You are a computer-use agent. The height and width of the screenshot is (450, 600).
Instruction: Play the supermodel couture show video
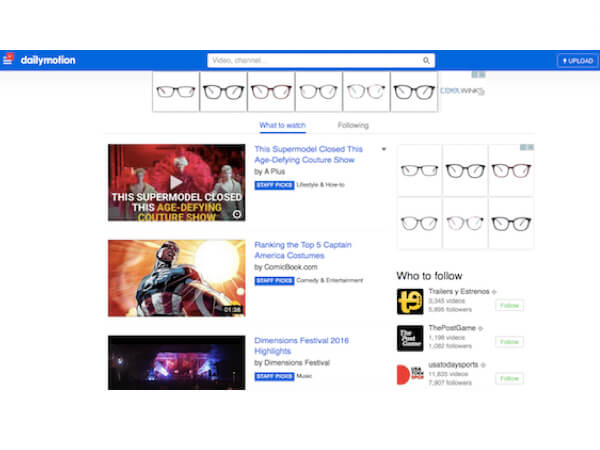click(x=176, y=182)
